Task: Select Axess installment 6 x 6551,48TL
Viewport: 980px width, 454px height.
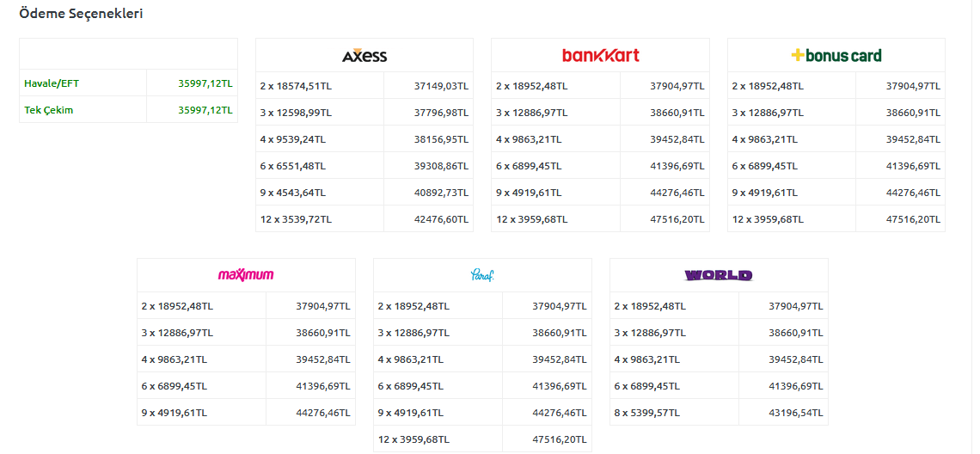Action: click(292, 166)
